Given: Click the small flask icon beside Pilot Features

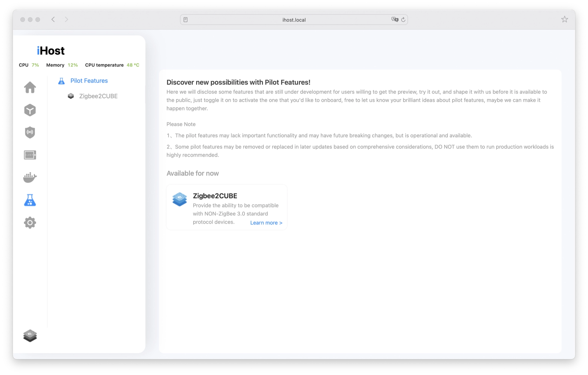Looking at the screenshot, I should tap(61, 81).
